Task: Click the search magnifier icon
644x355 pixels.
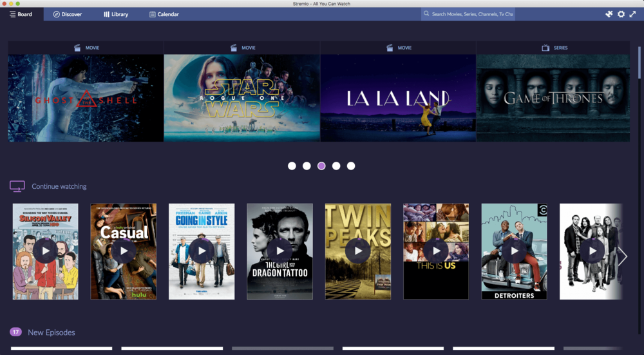Action: pos(426,14)
